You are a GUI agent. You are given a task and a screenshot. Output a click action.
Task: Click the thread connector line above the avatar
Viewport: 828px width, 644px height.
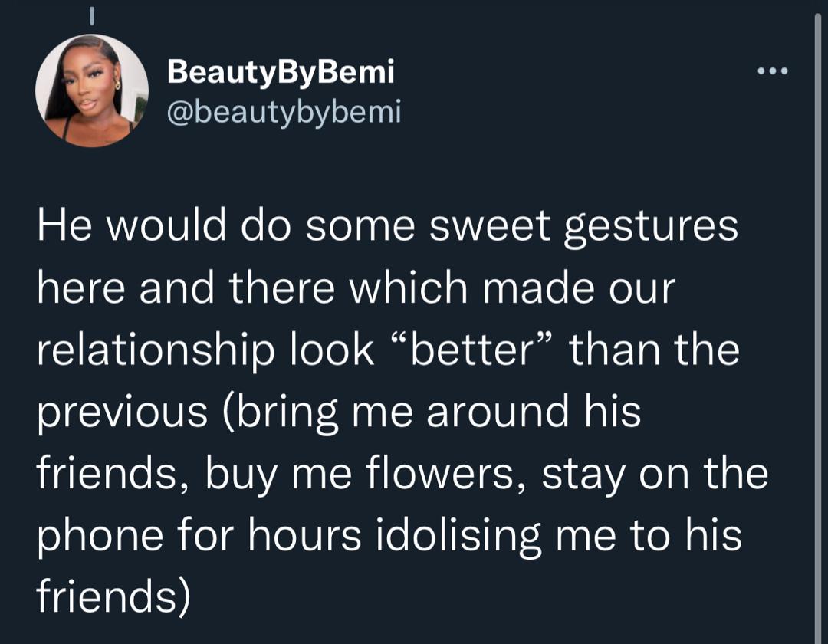coord(90,14)
